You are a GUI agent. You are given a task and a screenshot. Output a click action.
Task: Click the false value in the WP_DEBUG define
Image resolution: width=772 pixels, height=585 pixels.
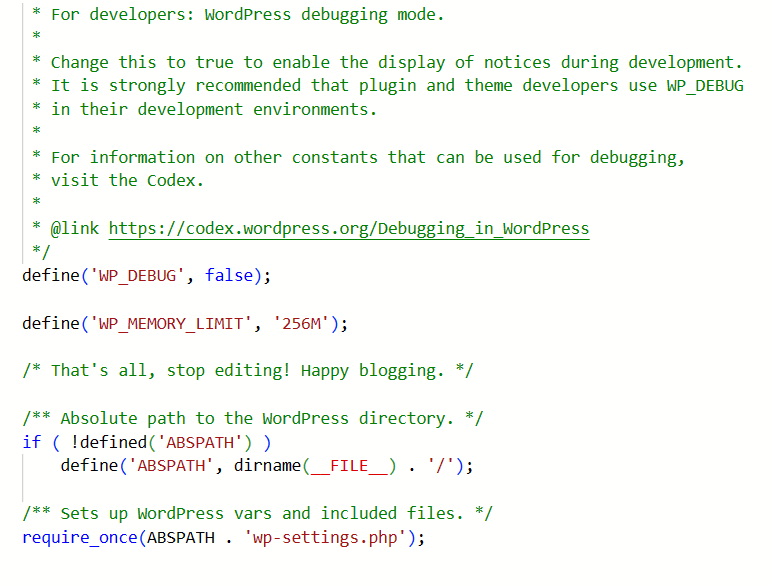coord(228,275)
